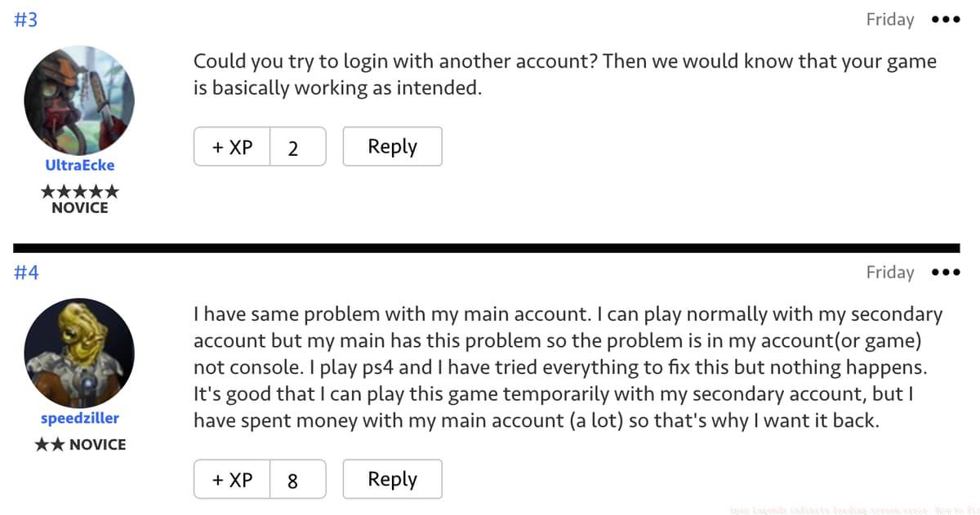
Task: Give +XP to UltraEcke's post
Action: click(232, 147)
